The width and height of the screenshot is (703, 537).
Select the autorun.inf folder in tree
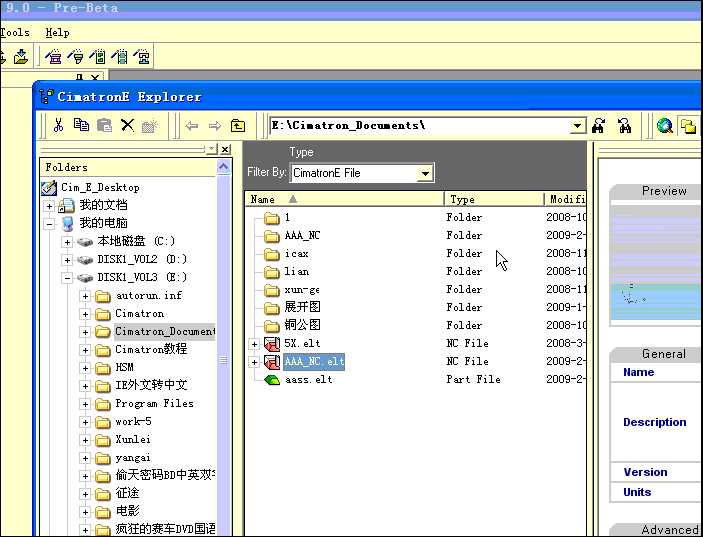pos(148,296)
